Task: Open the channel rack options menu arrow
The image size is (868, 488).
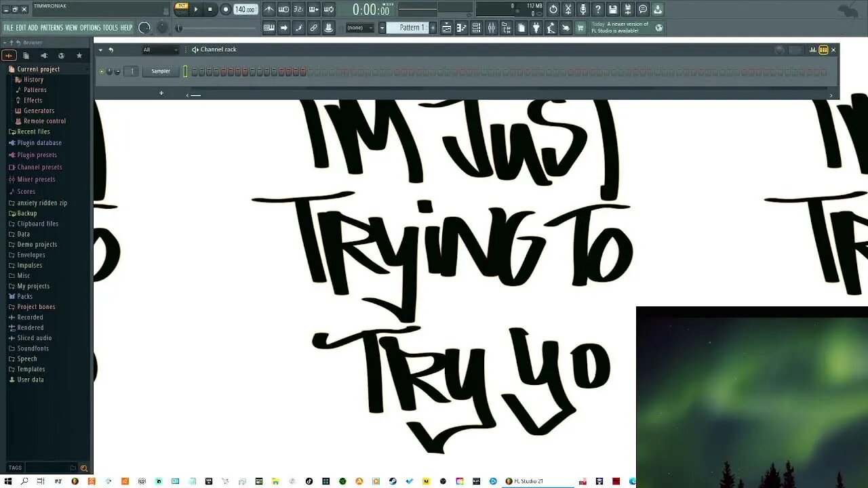Action: pos(101,49)
